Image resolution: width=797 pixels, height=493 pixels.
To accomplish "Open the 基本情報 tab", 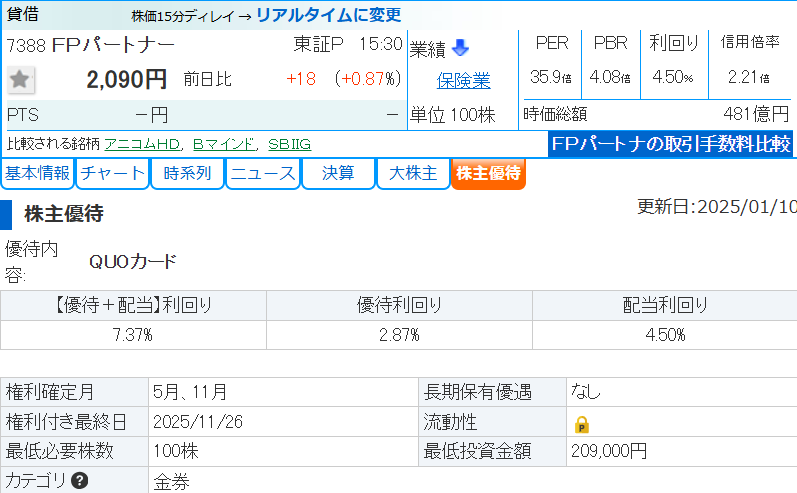I will click(x=37, y=173).
